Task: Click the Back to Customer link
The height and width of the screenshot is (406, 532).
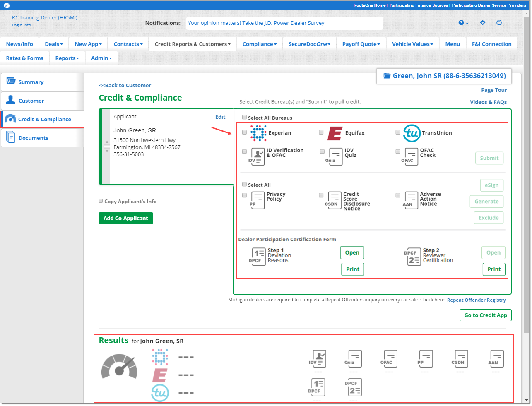Action: pyautogui.click(x=125, y=85)
